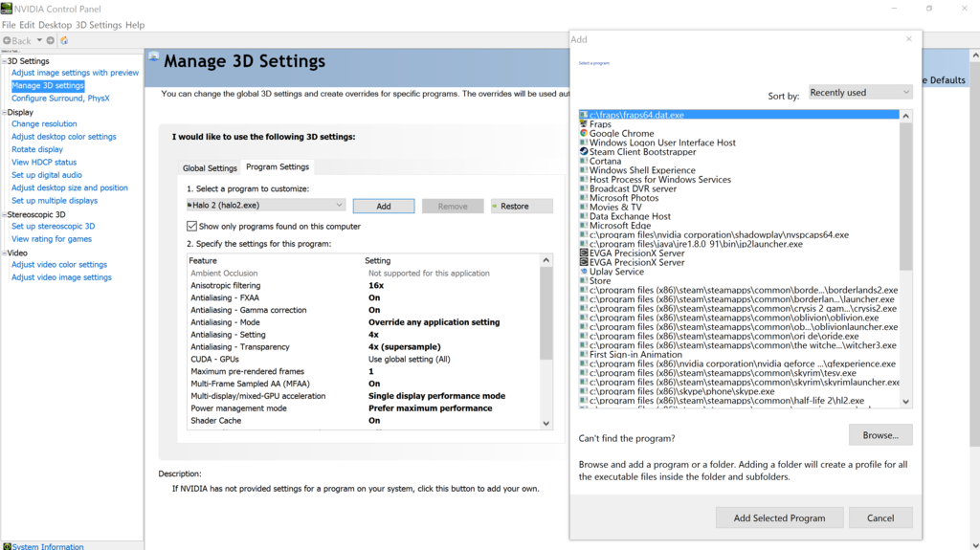This screenshot has width=980, height=550.
Task: Select Microsoft Edge in program list
Action: (x=620, y=226)
